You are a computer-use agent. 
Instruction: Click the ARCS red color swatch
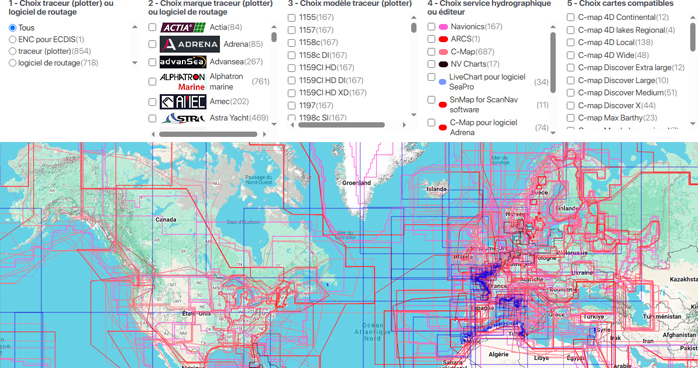coord(443,40)
